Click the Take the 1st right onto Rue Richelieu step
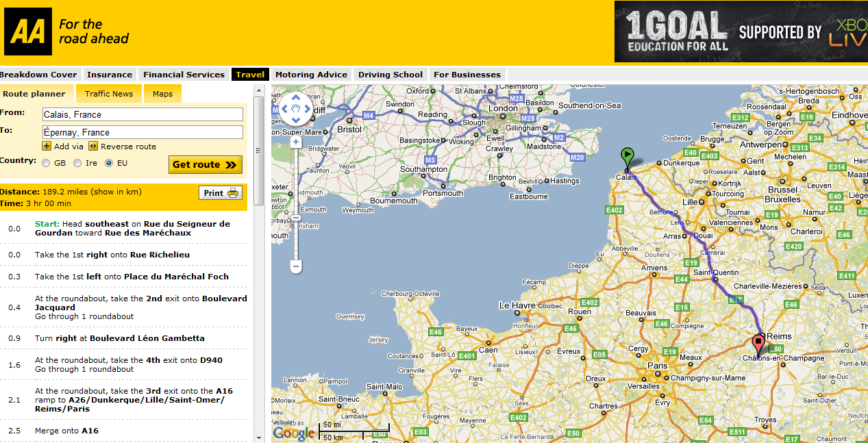Image resolution: width=868 pixels, height=443 pixels. click(124, 255)
